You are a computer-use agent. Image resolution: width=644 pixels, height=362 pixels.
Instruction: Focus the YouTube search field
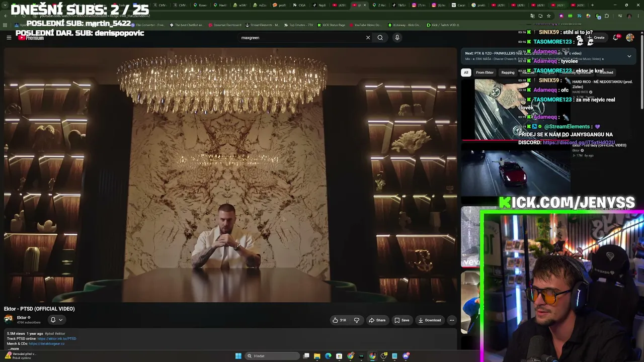pos(302,37)
